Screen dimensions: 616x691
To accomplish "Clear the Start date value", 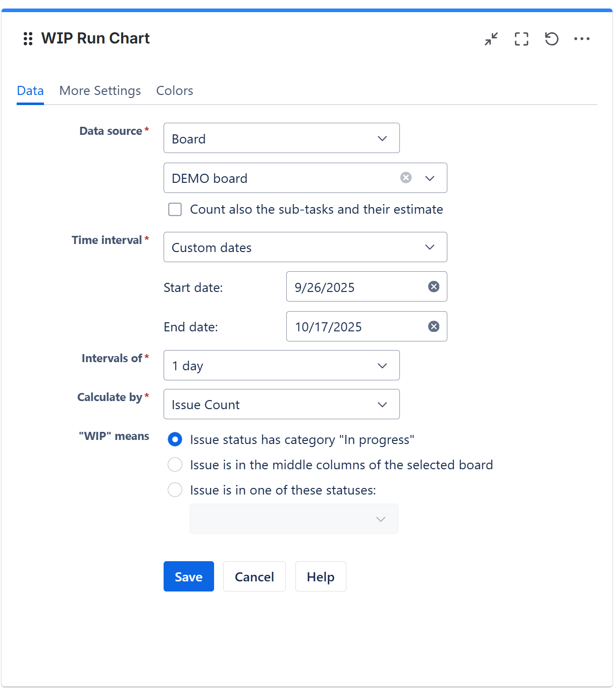I will pyautogui.click(x=434, y=287).
